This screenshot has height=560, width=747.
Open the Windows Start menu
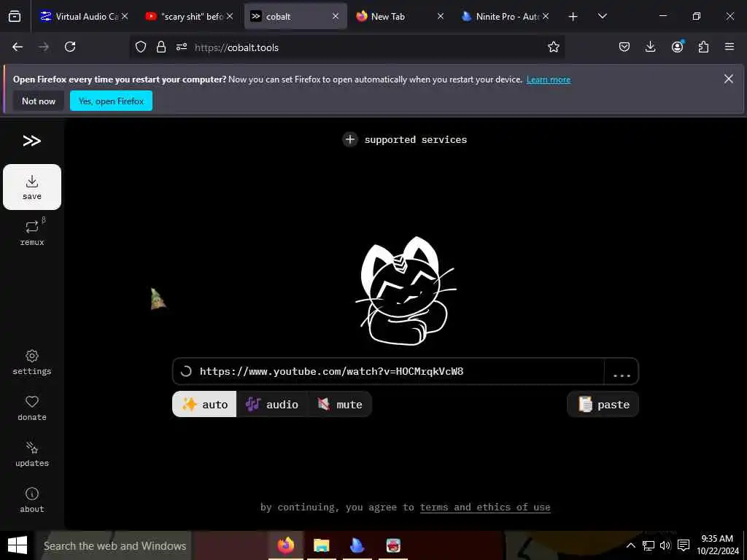pyautogui.click(x=18, y=545)
